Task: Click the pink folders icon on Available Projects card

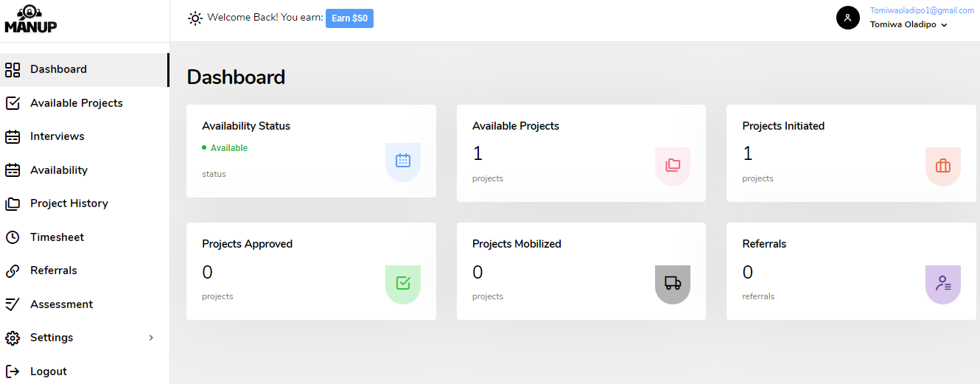Action: (x=673, y=166)
